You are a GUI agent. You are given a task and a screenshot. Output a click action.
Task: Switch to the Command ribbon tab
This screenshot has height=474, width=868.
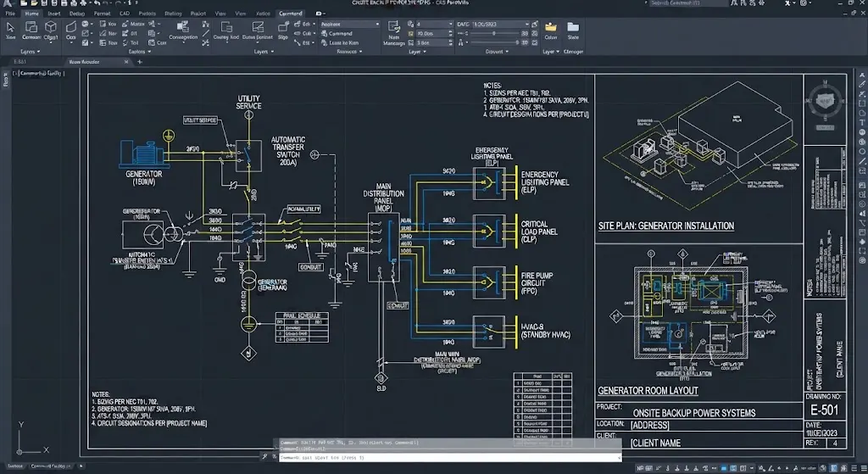click(x=291, y=14)
